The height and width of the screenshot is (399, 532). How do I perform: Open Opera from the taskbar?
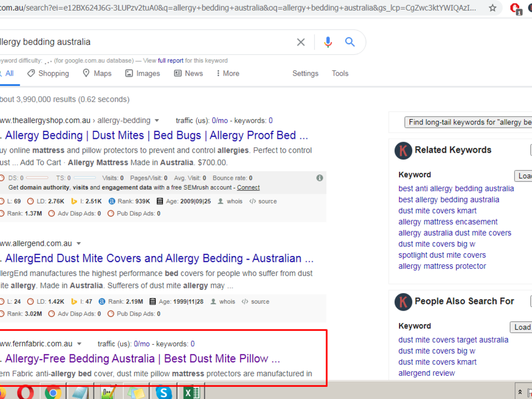[x=25, y=393]
